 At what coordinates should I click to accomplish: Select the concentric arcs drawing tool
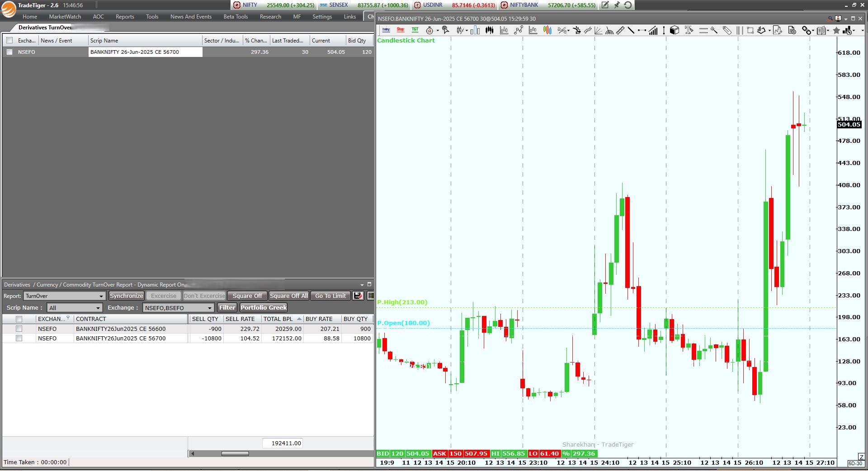click(609, 30)
